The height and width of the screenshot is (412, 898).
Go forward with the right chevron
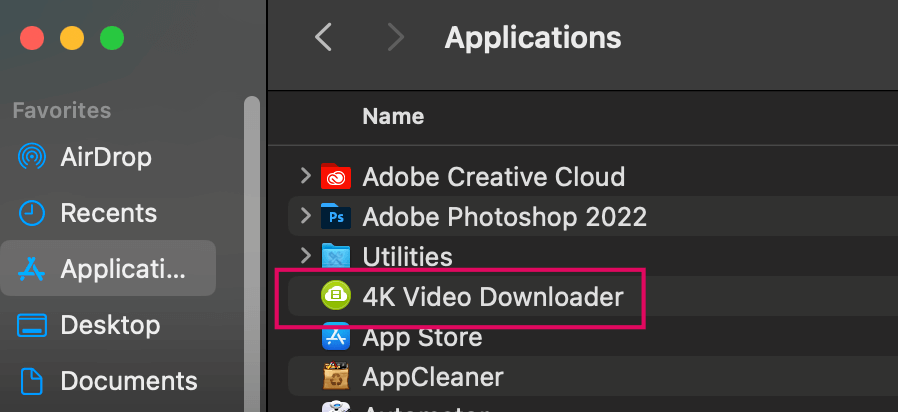(396, 38)
